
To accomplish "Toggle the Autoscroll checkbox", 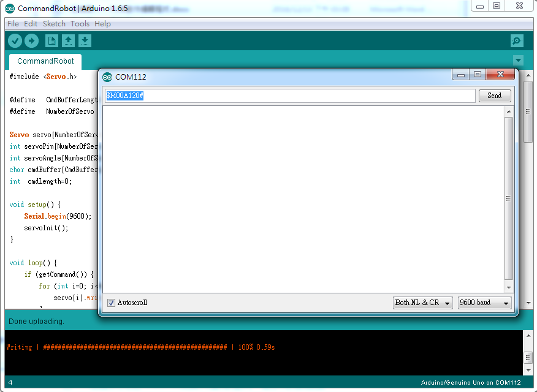I will tap(112, 303).
